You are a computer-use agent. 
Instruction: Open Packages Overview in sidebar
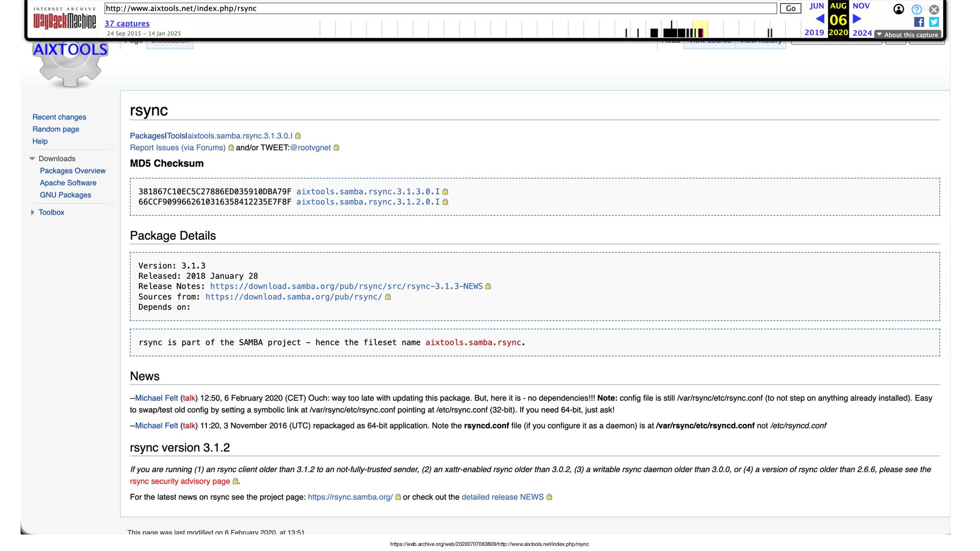coord(72,171)
